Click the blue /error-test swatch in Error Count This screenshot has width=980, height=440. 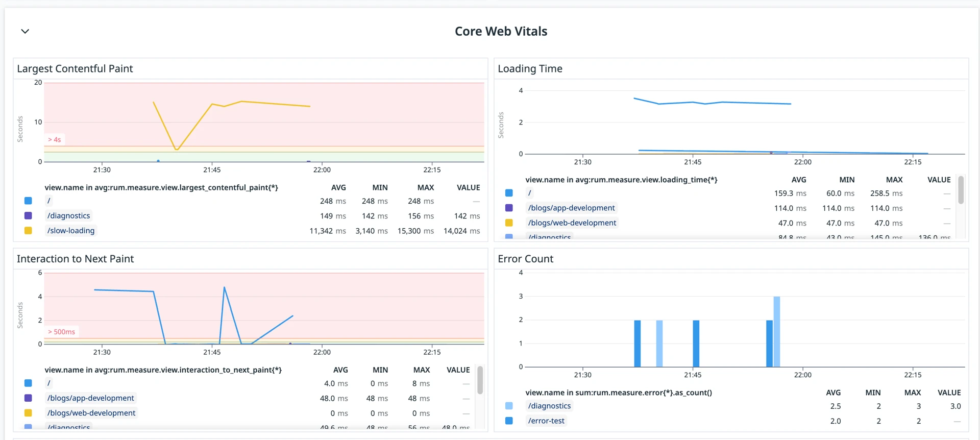509,421
